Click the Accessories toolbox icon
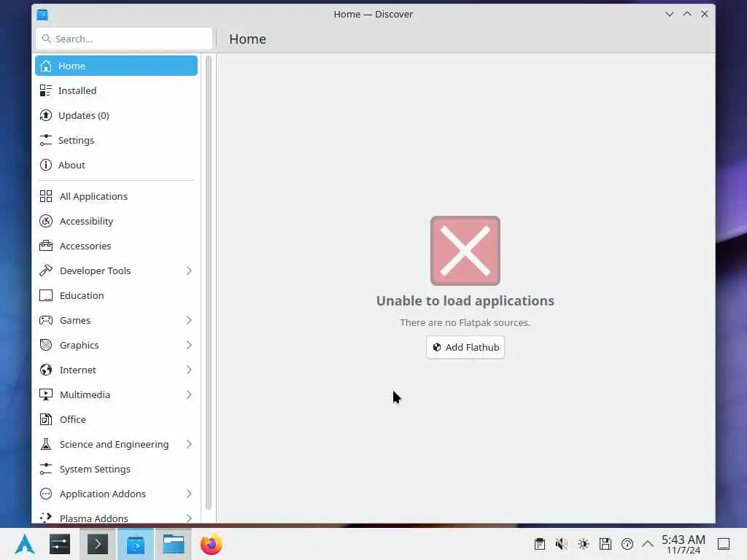 tap(46, 246)
